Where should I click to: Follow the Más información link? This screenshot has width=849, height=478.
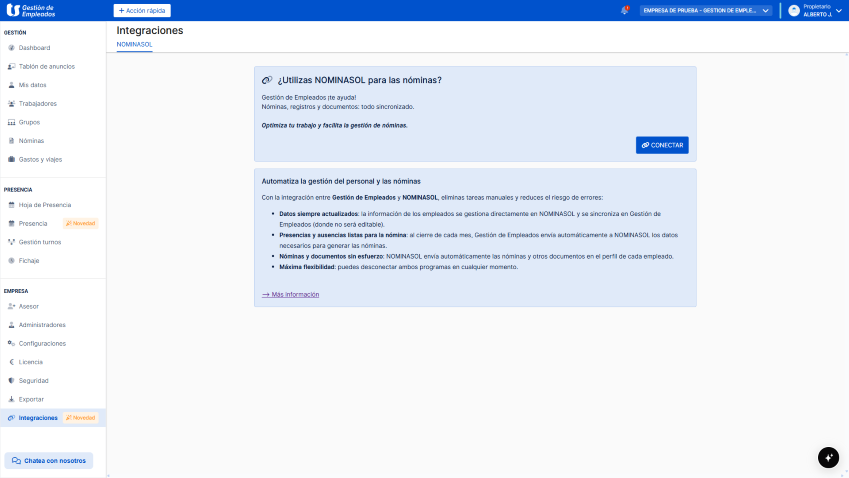coord(291,295)
